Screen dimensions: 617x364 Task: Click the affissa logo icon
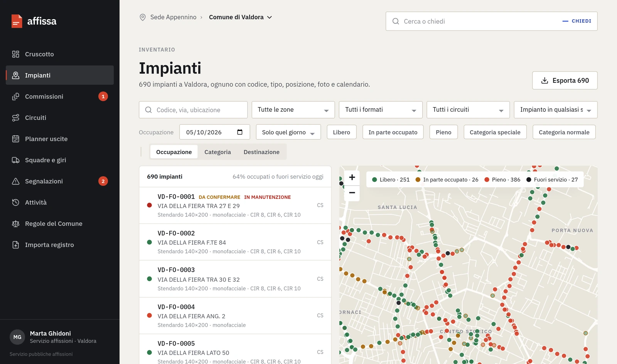17,21
